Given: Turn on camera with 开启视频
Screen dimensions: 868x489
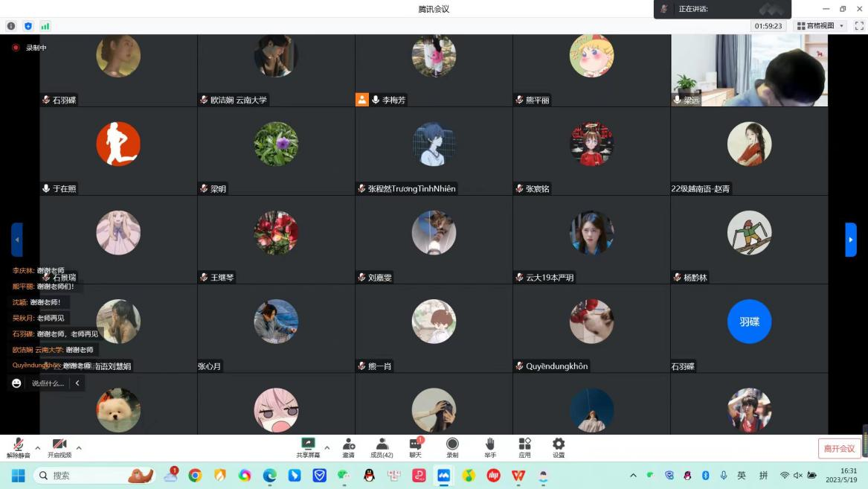Looking at the screenshot, I should point(60,447).
